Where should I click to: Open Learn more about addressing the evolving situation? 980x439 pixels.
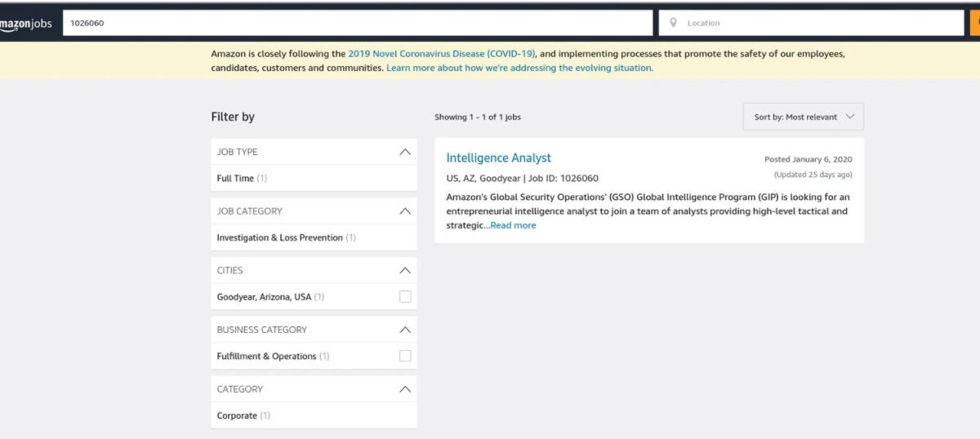click(x=519, y=68)
